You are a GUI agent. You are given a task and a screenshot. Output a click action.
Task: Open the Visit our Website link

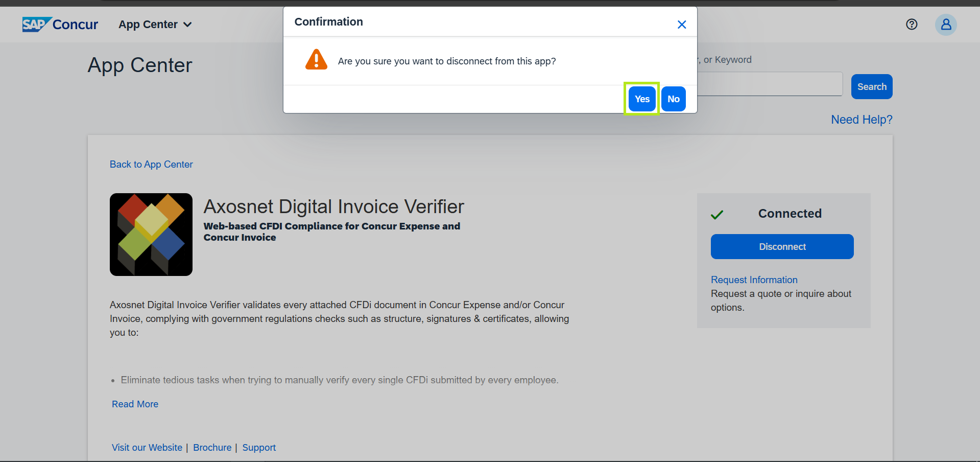(147, 448)
